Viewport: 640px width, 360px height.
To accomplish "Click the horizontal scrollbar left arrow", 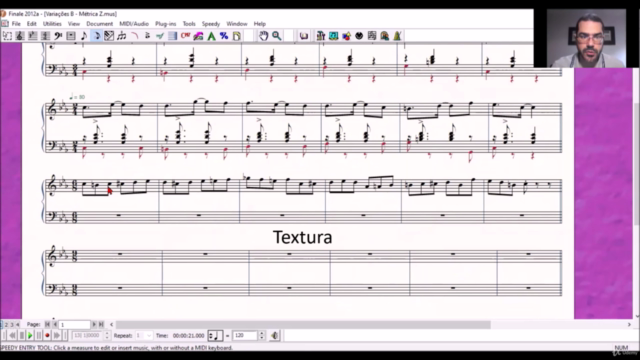I will (112, 325).
